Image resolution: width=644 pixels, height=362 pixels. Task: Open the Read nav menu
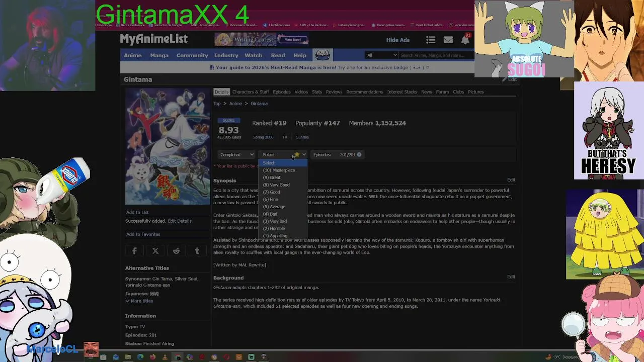pos(278,55)
